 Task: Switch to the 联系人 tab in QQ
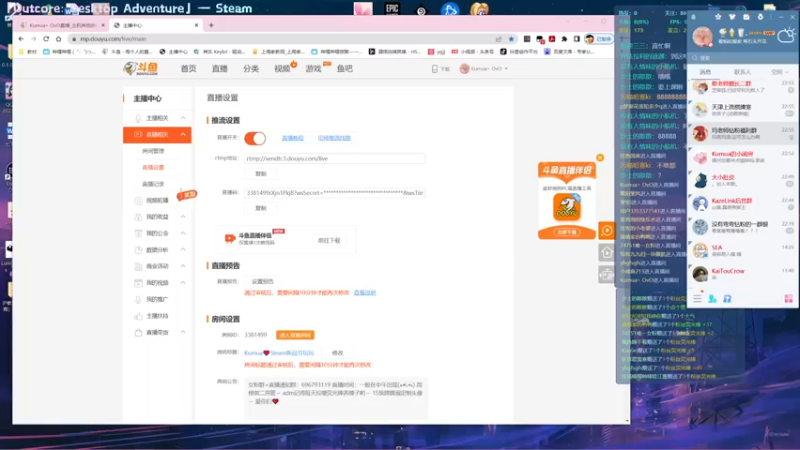point(742,72)
